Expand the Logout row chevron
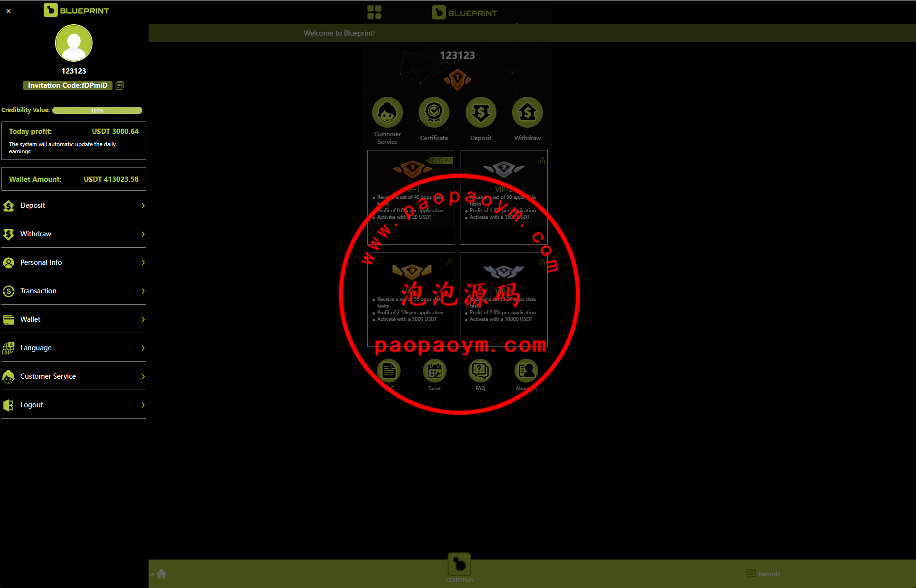This screenshot has height=588, width=916. click(143, 405)
